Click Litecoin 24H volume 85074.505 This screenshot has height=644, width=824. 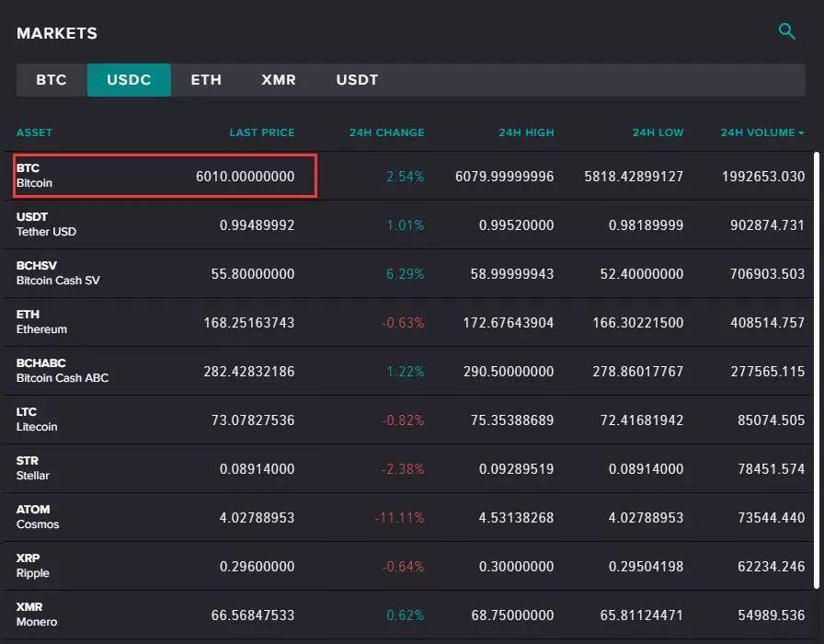click(771, 420)
